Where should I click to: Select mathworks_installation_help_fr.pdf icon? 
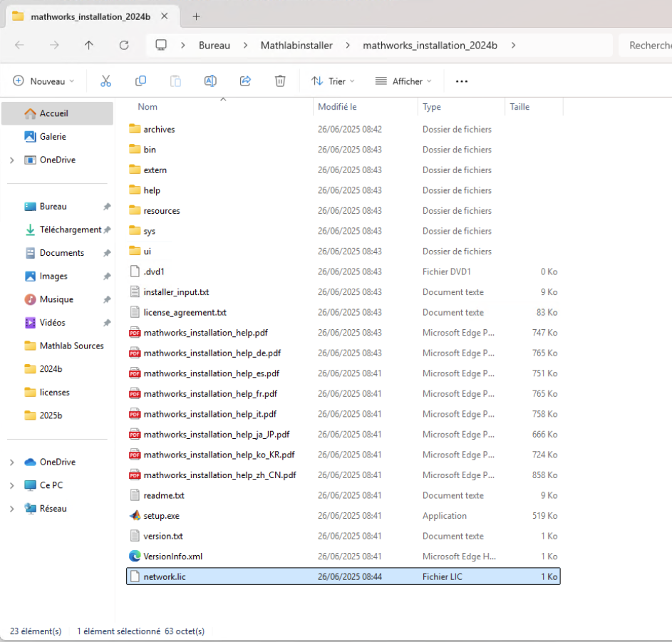pos(135,393)
